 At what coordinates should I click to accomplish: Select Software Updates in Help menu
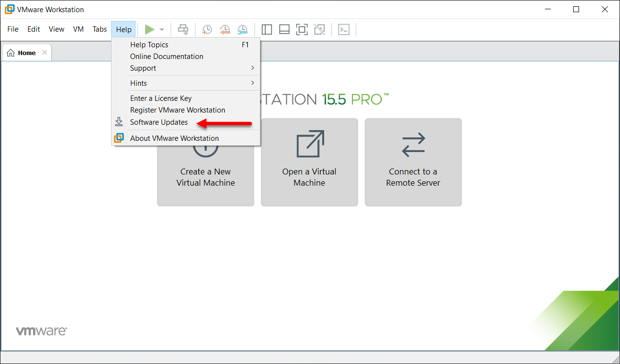pyautogui.click(x=186, y=122)
